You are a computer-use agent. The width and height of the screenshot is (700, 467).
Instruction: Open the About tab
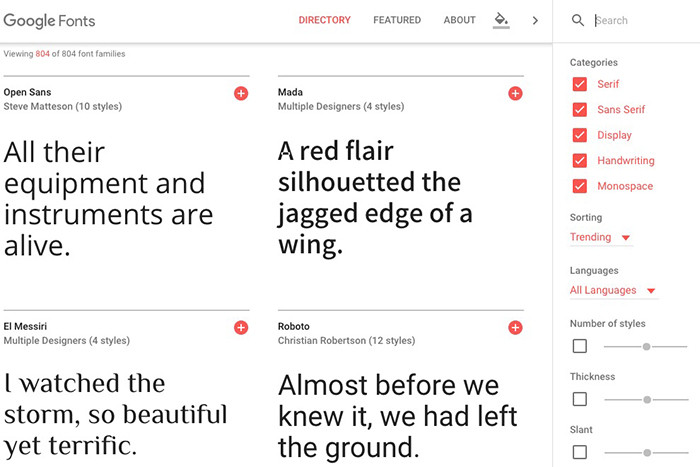(x=459, y=20)
